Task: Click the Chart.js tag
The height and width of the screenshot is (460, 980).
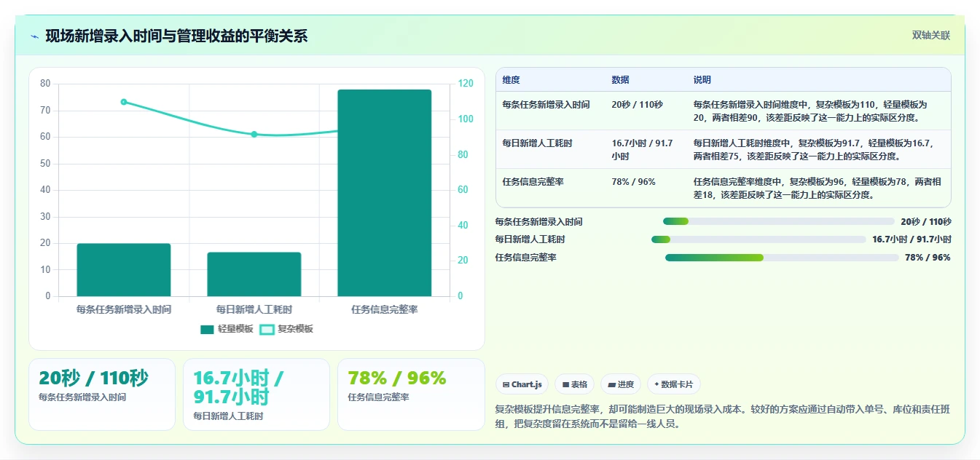Action: click(522, 384)
